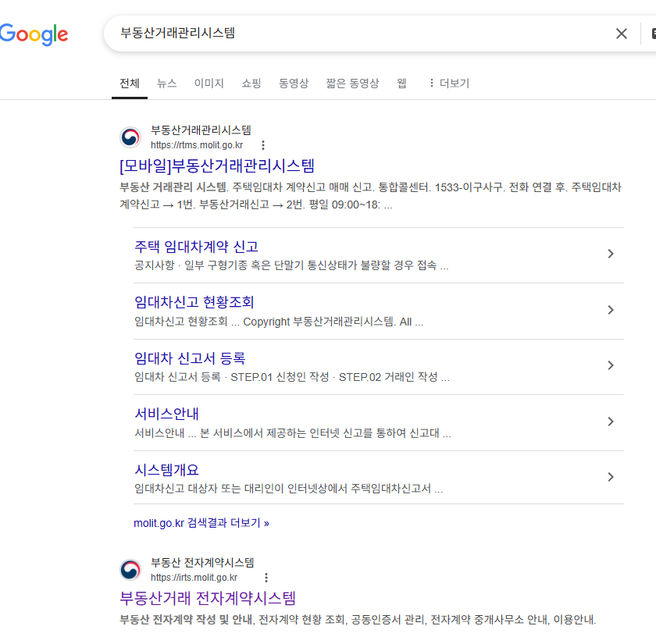
Task: Open the 시스템개요 sitelink
Action: coord(166,470)
